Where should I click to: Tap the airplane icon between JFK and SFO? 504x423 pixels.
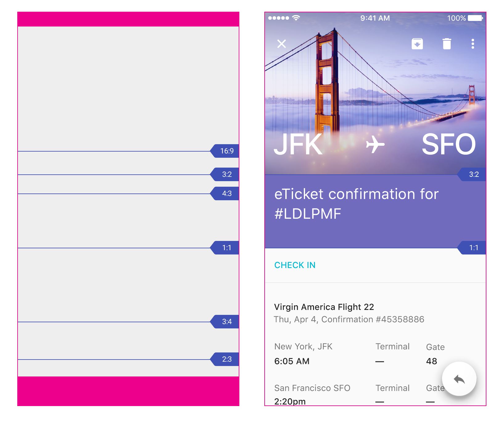pyautogui.click(x=375, y=144)
